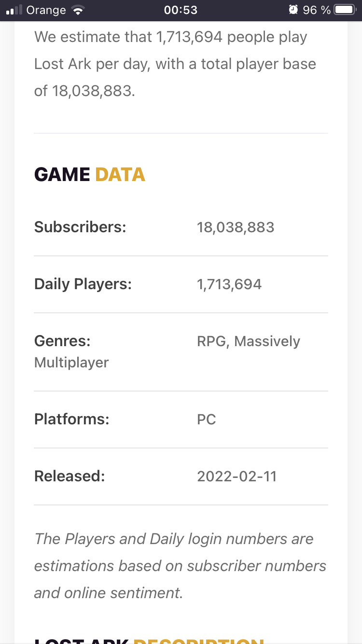Click the 1,713,694 value in Daily Players row
Image resolution: width=362 pixels, height=644 pixels.
tap(229, 284)
